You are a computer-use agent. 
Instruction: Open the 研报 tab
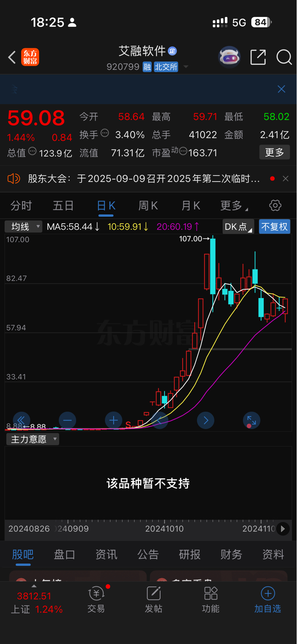pos(190,555)
